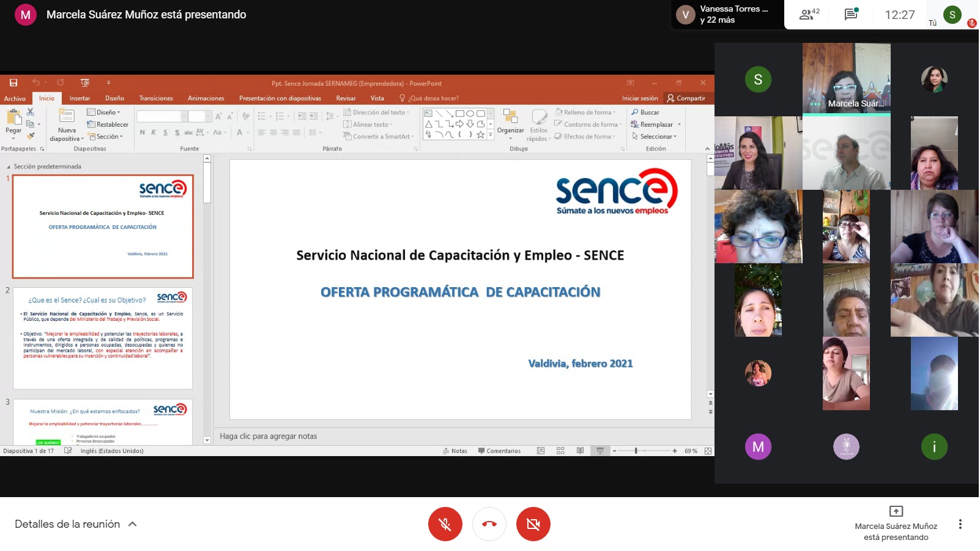Toggle the Notas pane in status bar

[455, 451]
